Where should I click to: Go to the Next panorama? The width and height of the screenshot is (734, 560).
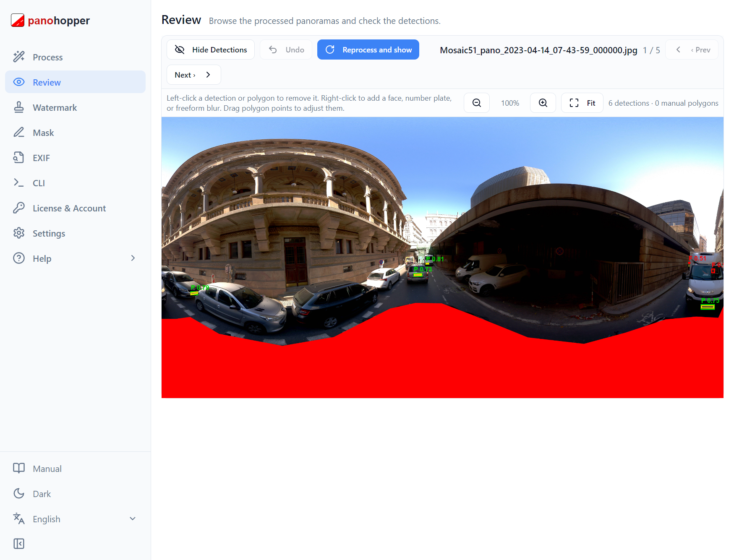pyautogui.click(x=193, y=75)
